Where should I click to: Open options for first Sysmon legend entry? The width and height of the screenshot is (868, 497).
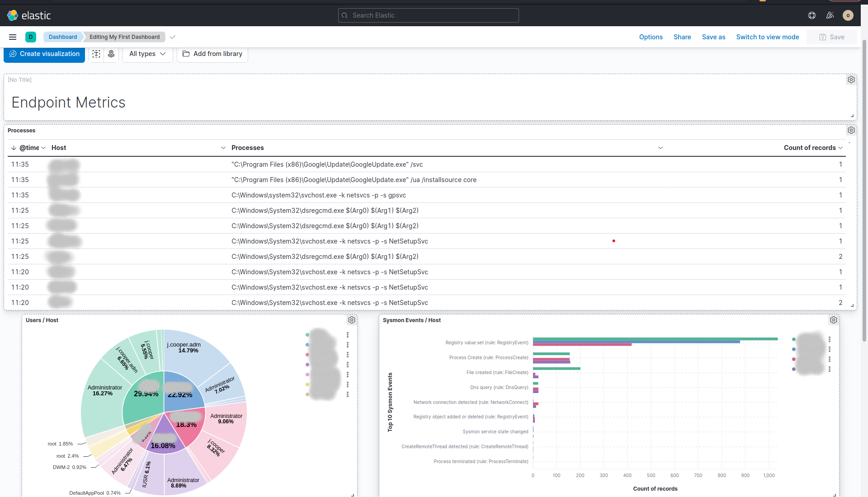[x=830, y=339]
